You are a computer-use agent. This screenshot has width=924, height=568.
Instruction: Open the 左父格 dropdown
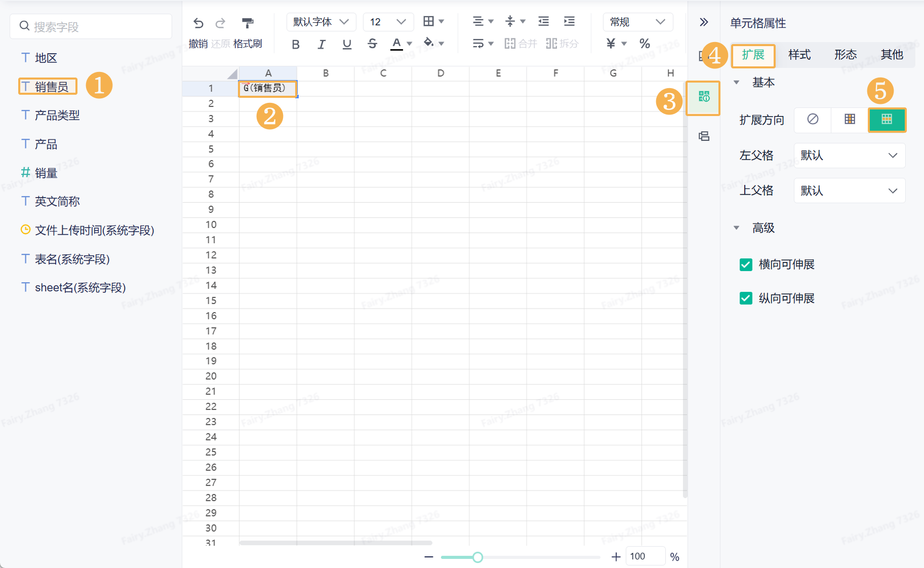pos(850,156)
